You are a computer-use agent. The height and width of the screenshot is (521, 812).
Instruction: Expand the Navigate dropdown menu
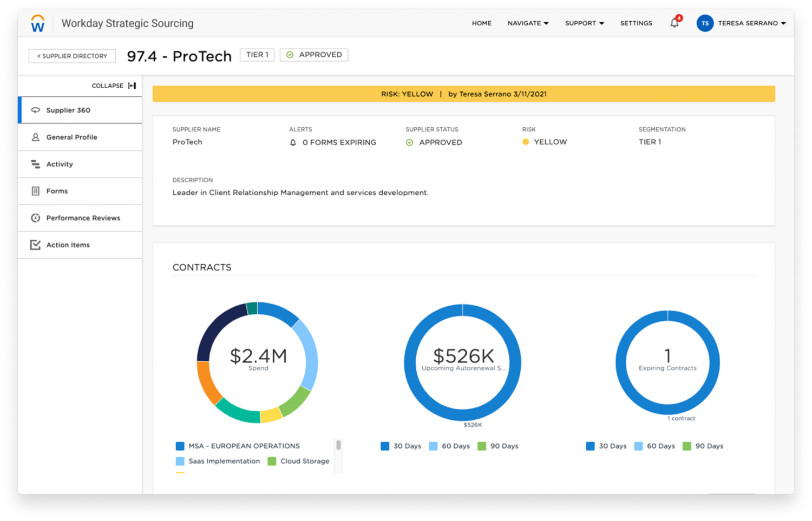(x=528, y=23)
